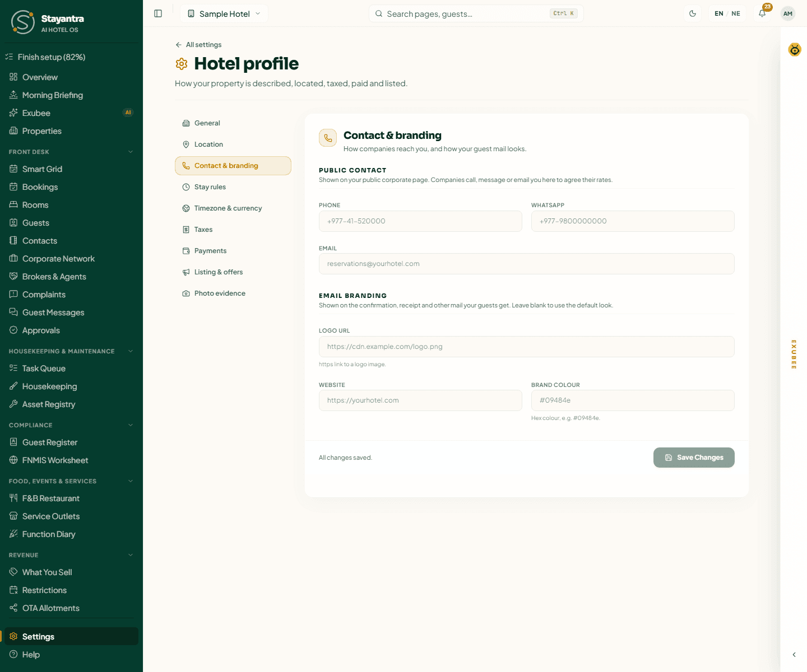Open Exubee AI in sidebar
The image size is (807, 672).
coord(71,113)
